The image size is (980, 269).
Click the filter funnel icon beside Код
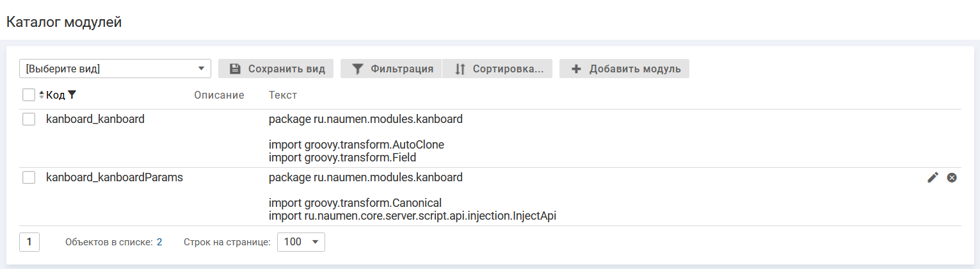click(72, 95)
